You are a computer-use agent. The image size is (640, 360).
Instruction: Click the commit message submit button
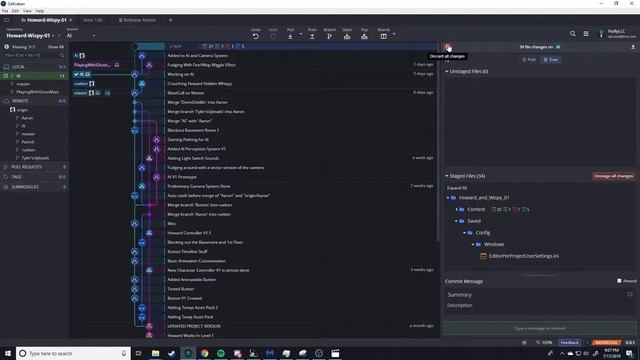pos(540,328)
